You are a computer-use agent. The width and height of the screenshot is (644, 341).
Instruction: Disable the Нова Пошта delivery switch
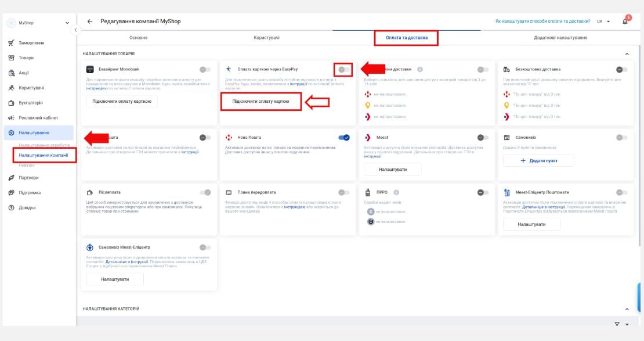[x=344, y=137]
